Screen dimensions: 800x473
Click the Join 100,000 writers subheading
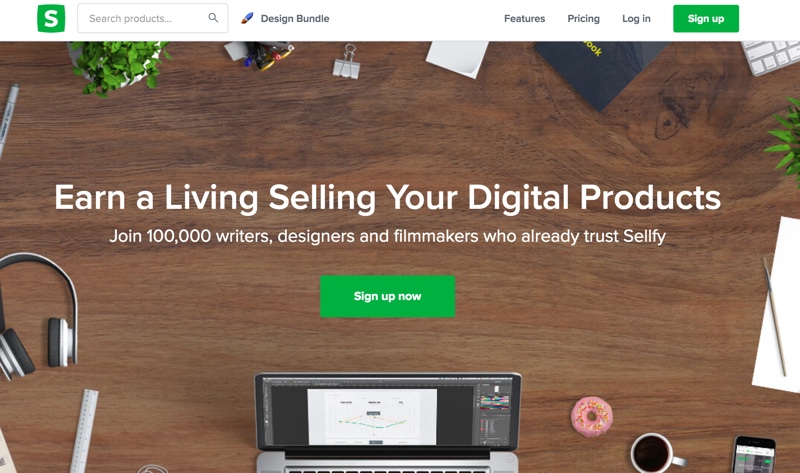(x=387, y=236)
